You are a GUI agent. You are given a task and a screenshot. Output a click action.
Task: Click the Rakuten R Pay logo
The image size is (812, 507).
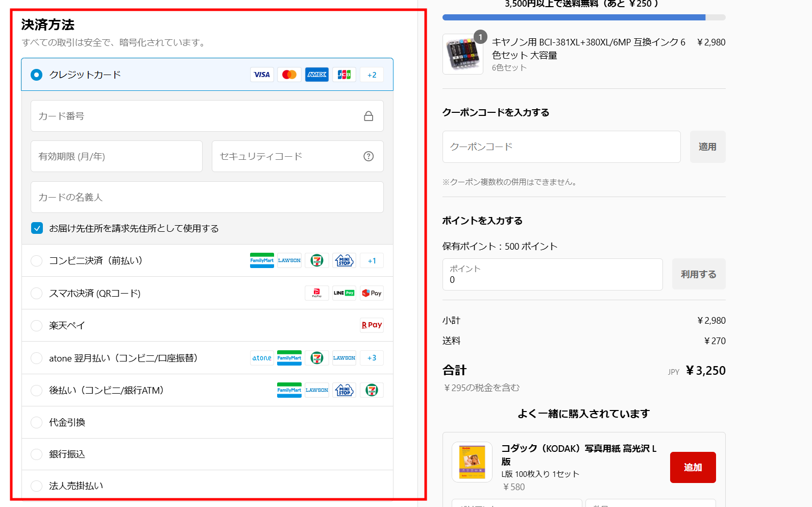(372, 325)
